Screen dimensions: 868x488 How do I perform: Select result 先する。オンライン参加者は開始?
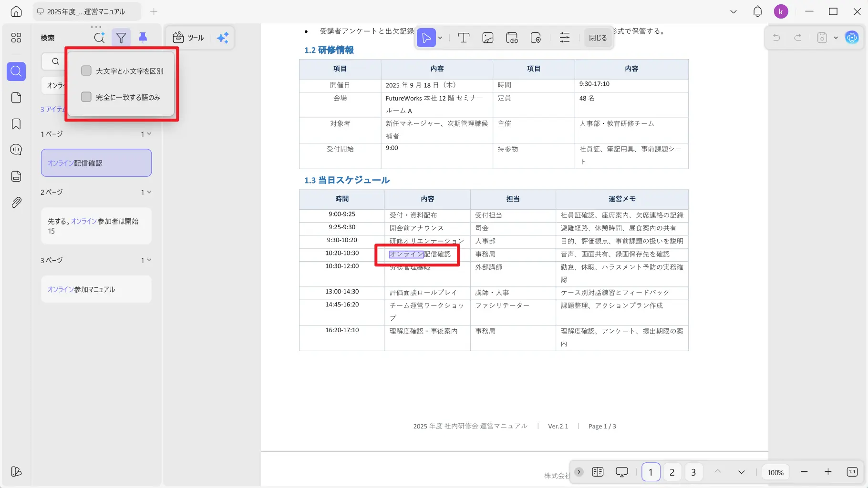[x=96, y=226]
